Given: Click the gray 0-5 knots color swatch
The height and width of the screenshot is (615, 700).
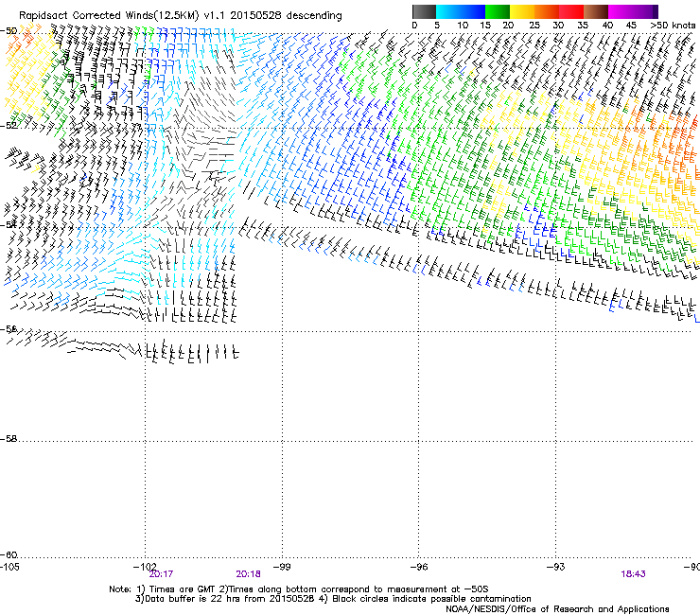Looking at the screenshot, I should [424, 11].
